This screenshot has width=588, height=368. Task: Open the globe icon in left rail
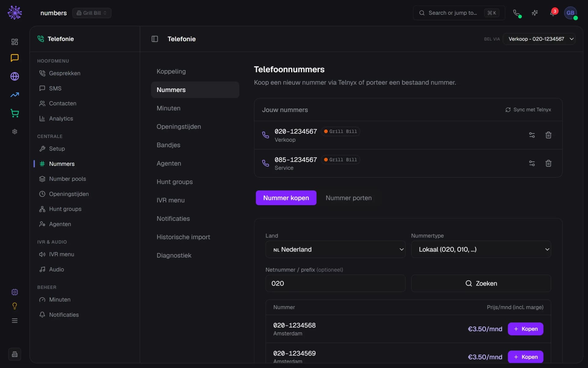point(15,76)
